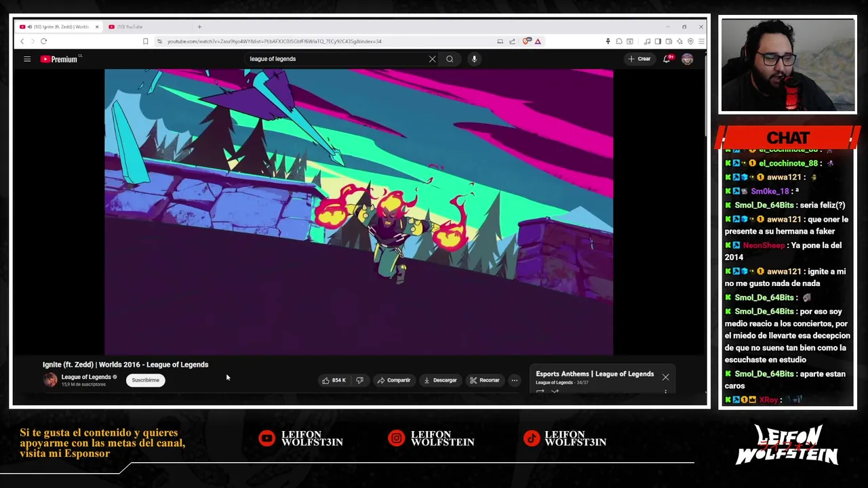
Task: Go back with the browser back arrow
Action: pos(22,41)
